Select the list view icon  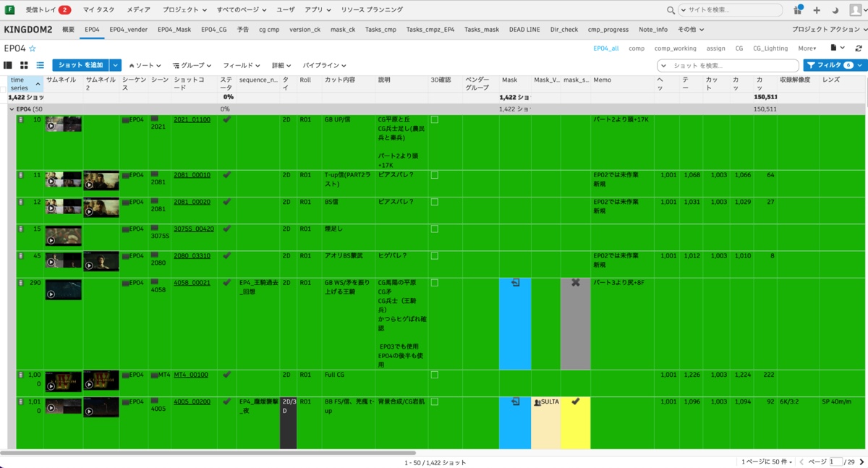coord(40,65)
